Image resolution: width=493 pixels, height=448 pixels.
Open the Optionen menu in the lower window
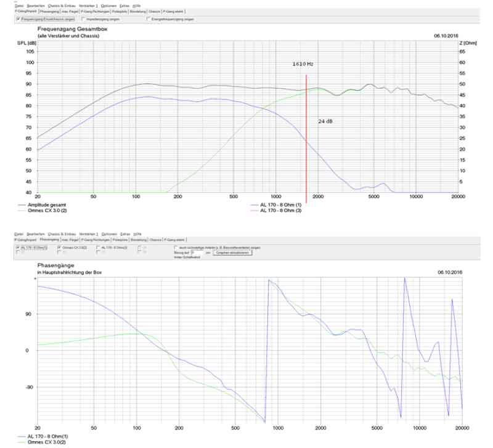click(x=109, y=234)
